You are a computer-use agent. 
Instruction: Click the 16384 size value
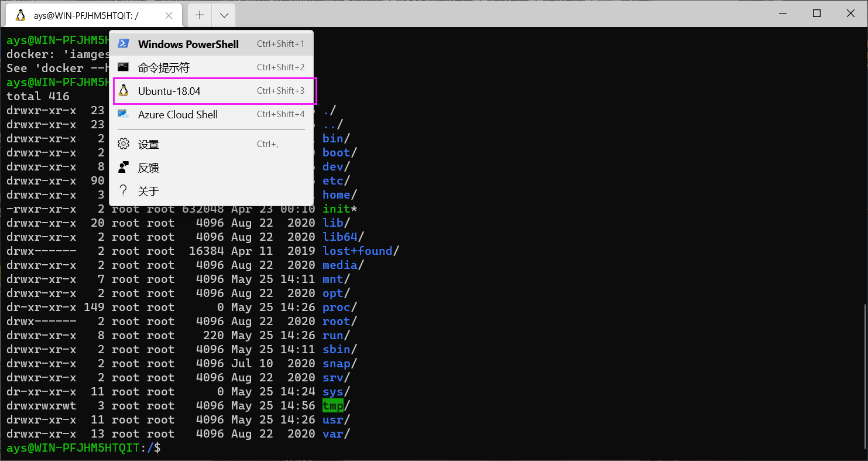point(207,251)
